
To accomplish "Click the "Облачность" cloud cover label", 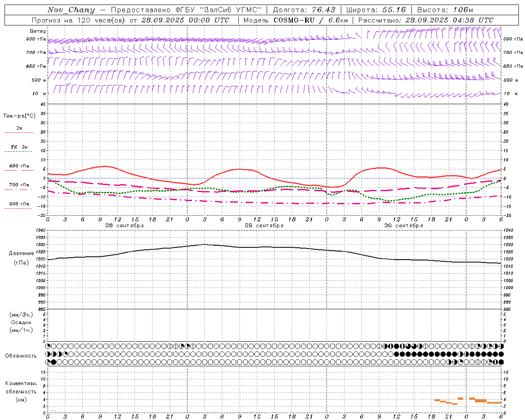I will 21,356.
